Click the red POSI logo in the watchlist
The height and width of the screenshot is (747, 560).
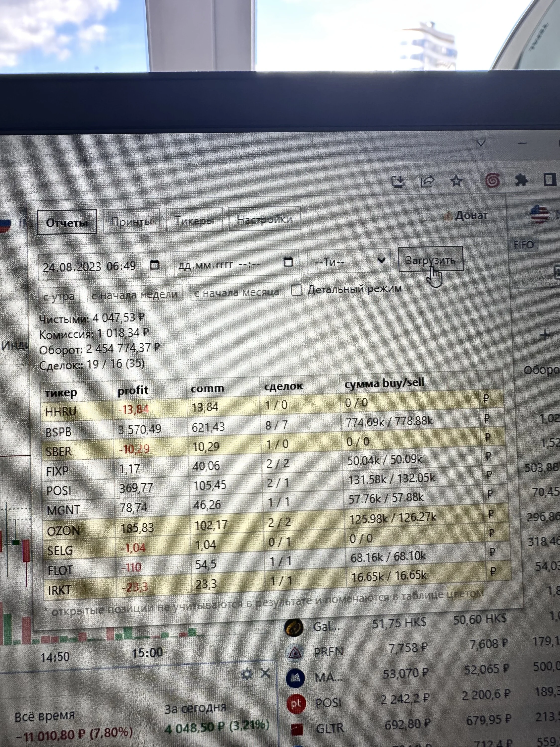(x=296, y=703)
